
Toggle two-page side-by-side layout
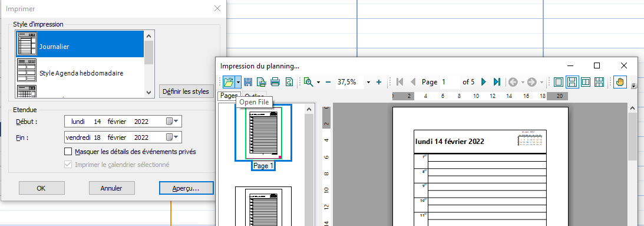click(585, 82)
